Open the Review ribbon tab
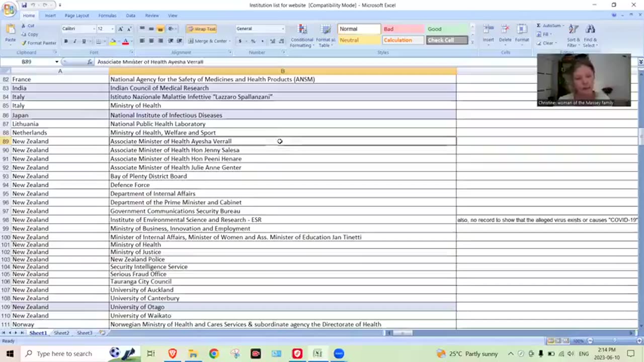Image resolution: width=644 pixels, height=362 pixels. click(x=151, y=16)
